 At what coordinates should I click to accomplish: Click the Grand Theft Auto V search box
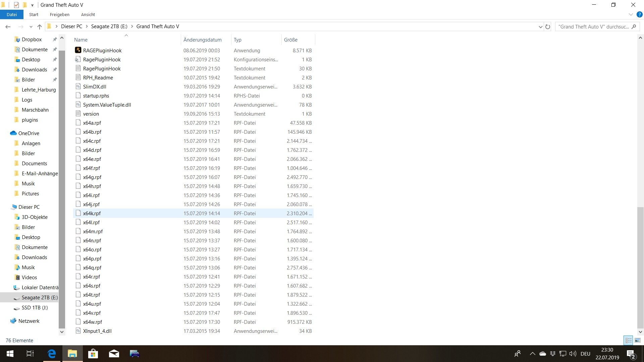point(594,26)
